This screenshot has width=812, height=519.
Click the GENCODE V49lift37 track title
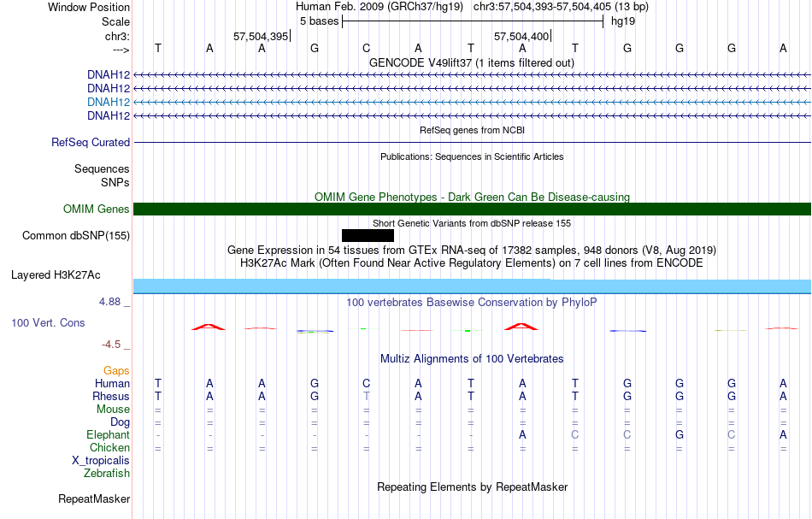(472, 62)
